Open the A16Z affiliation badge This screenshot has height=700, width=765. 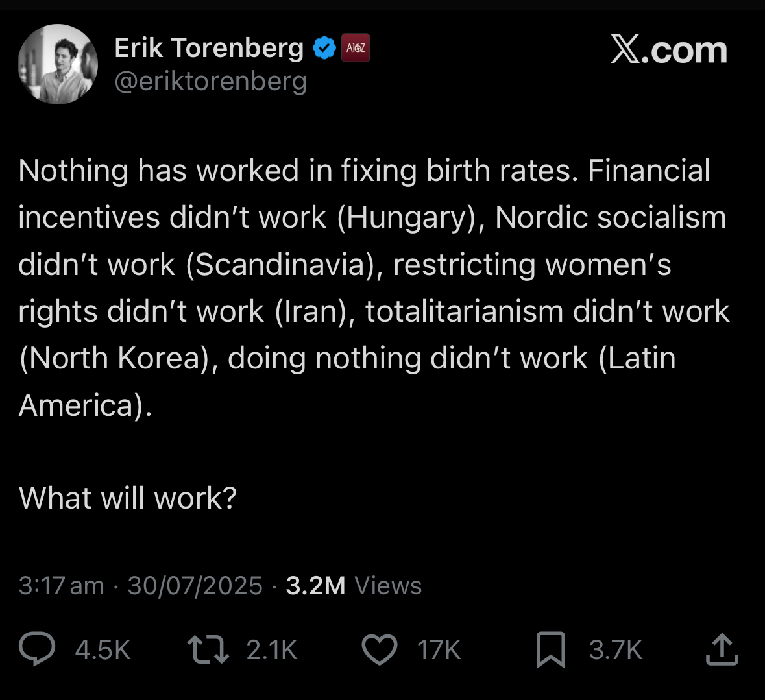pyautogui.click(x=356, y=48)
